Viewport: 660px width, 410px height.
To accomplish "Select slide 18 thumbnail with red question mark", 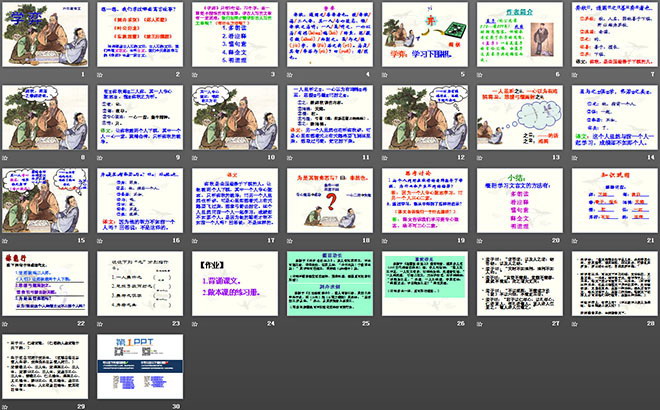I will pos(330,201).
